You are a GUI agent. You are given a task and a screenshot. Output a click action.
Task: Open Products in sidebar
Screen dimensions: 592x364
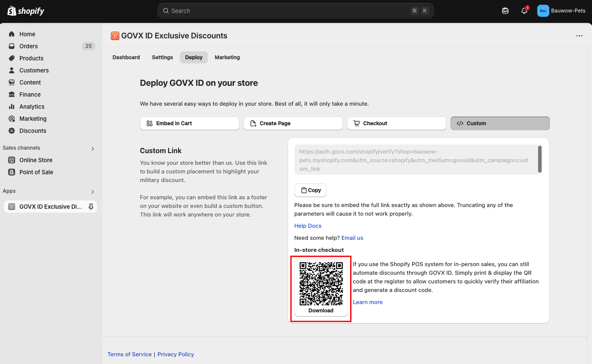coord(31,58)
